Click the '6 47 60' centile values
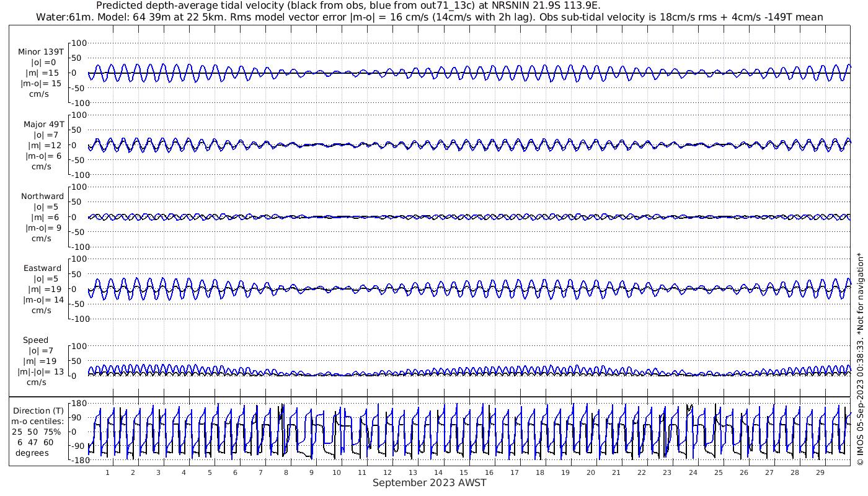Screen dimensions: 868x496 (x=35, y=442)
